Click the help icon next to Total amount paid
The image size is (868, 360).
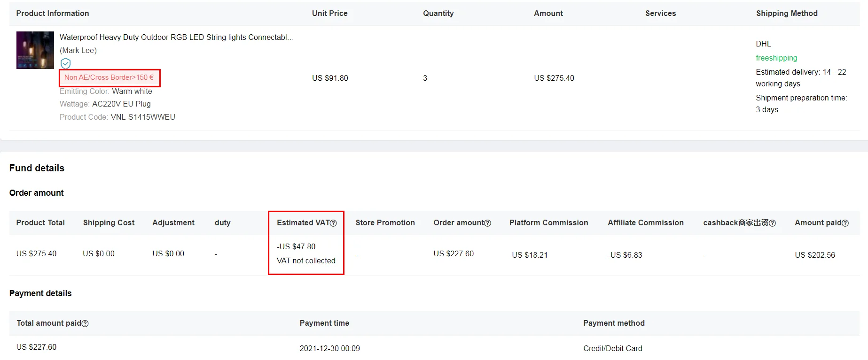click(x=85, y=323)
